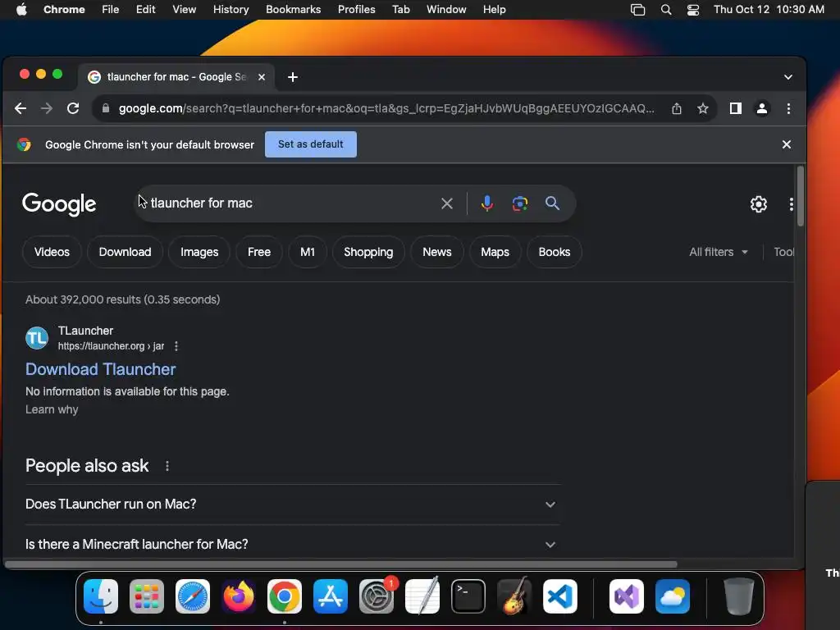Click Set as default button
The image size is (840, 630).
click(311, 144)
